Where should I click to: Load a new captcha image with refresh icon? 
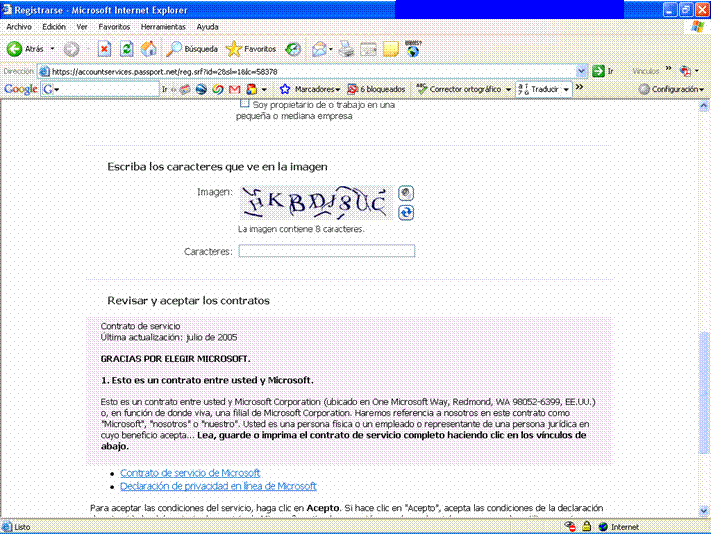coord(406,212)
